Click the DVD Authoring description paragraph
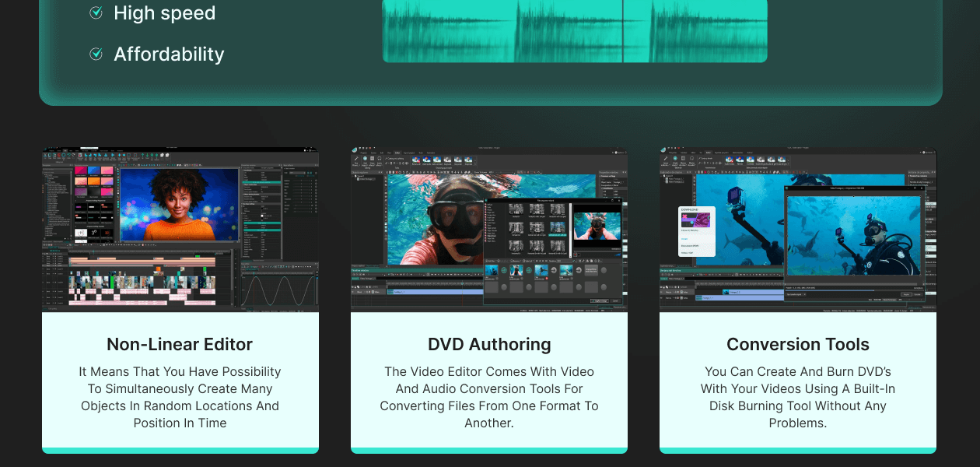 click(489, 397)
